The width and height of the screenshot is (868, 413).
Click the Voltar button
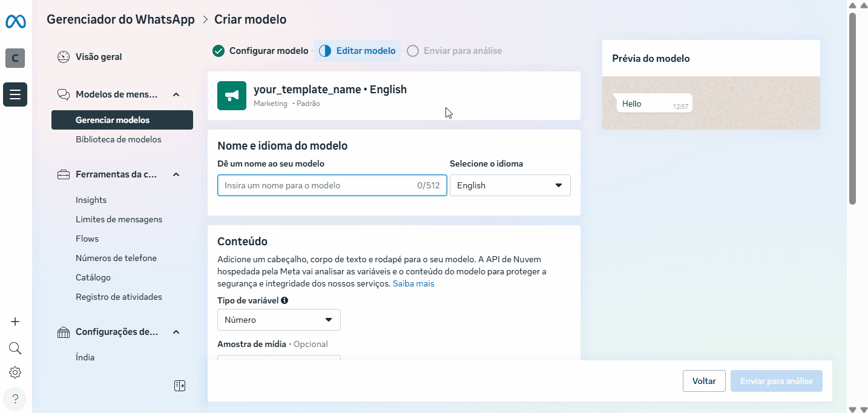pyautogui.click(x=704, y=381)
